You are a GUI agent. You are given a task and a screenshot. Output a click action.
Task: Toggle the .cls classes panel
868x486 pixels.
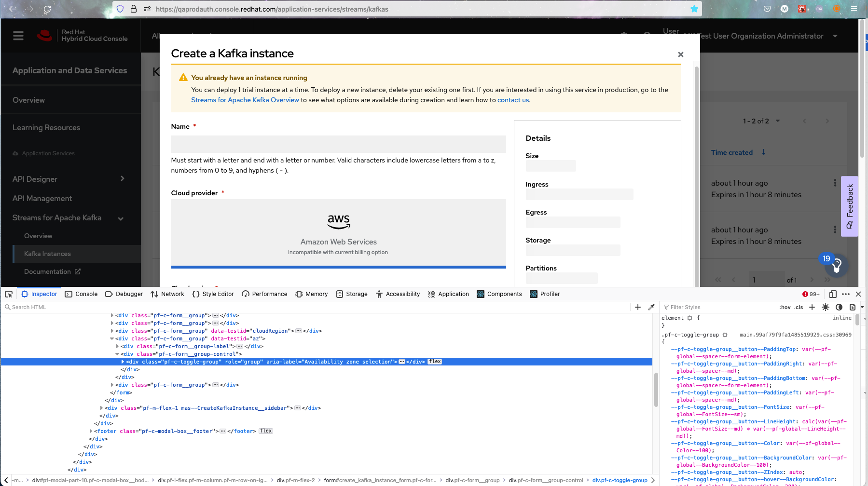click(799, 307)
